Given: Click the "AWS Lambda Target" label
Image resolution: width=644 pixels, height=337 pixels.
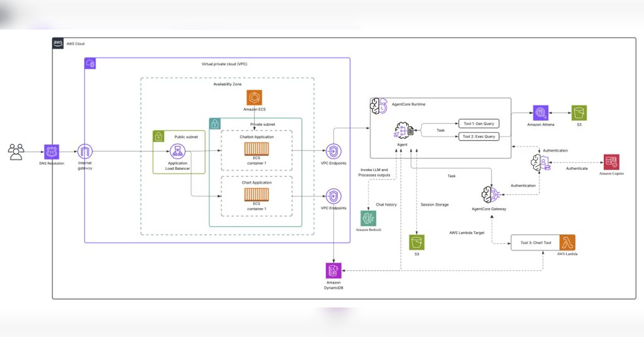Looking at the screenshot, I should (x=466, y=232).
